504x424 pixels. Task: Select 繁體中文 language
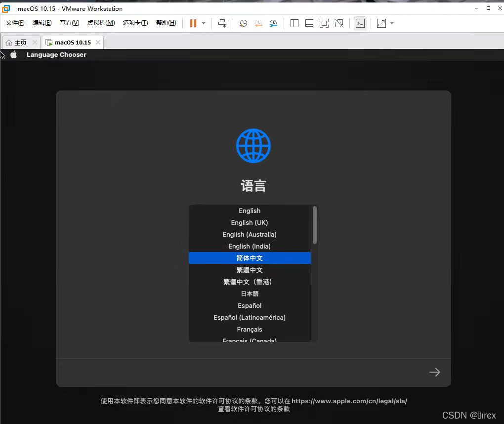[x=250, y=270]
